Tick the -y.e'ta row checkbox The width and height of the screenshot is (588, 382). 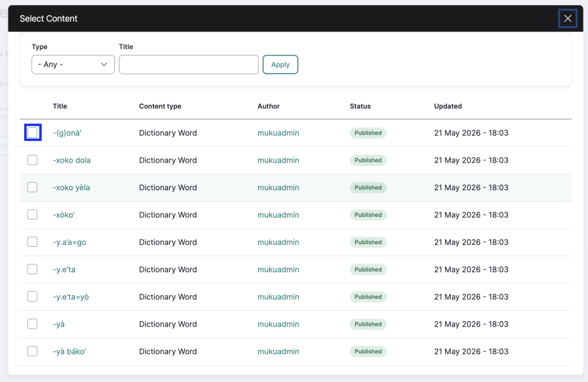[33, 269]
